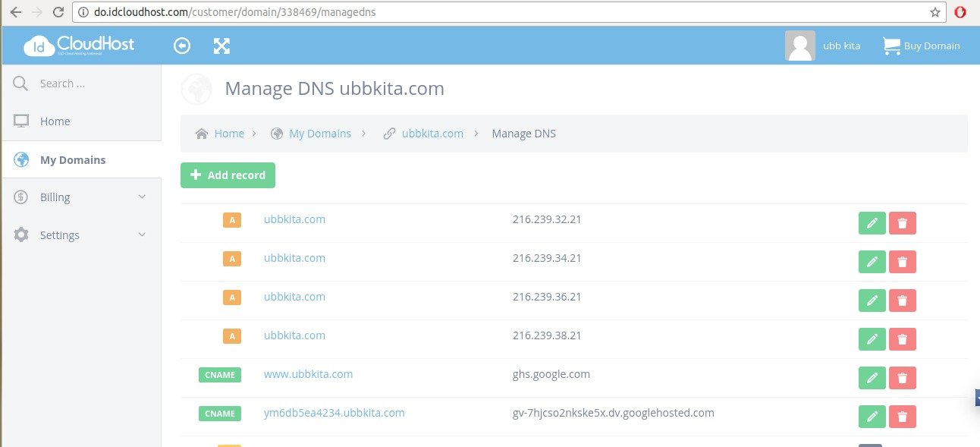Click the search magnifier icon in the sidebar
The image size is (980, 447).
point(20,83)
